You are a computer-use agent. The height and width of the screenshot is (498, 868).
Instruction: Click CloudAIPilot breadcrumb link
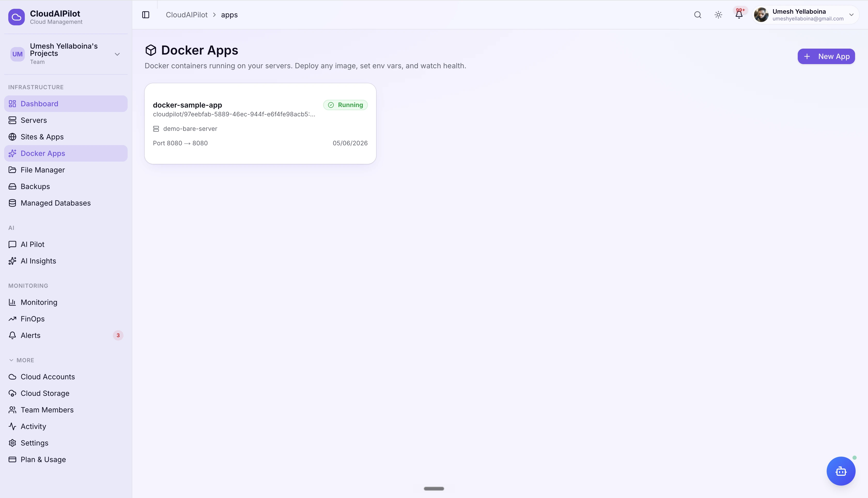click(187, 15)
